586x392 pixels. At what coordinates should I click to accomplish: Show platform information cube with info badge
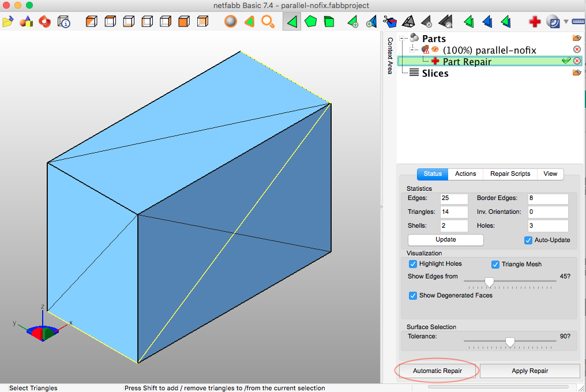64,22
